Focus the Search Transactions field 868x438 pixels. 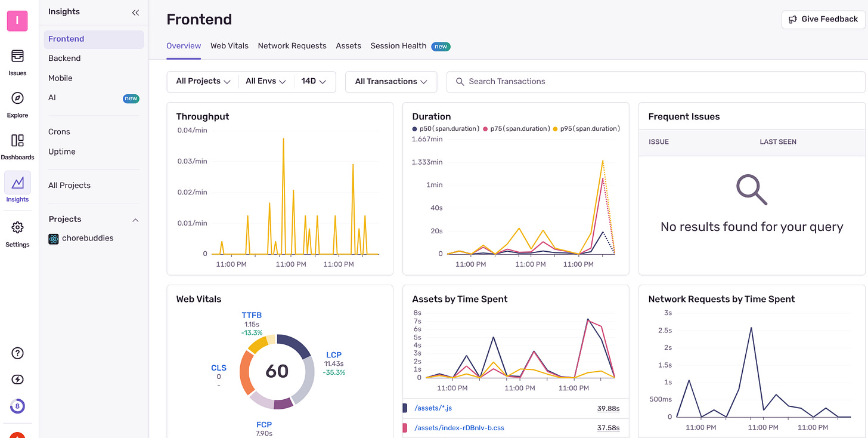(x=656, y=82)
